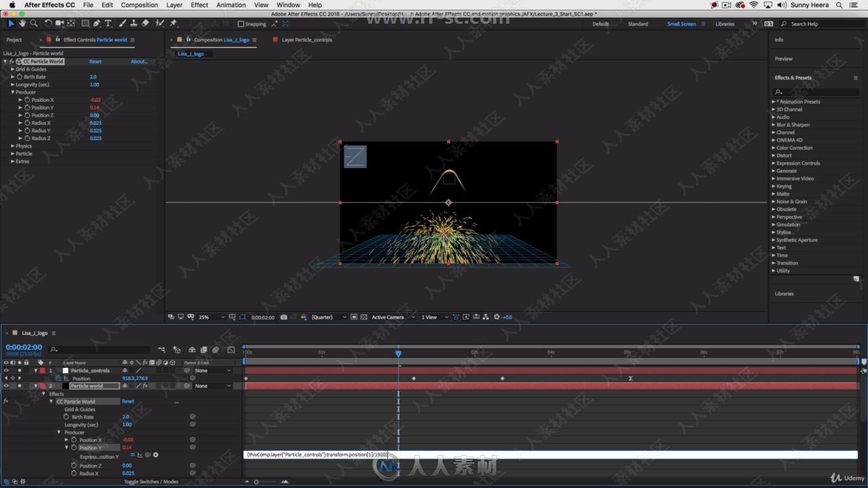Screen dimensions: 868x488
Task: Select the Brush tool
Action: [x=122, y=23]
